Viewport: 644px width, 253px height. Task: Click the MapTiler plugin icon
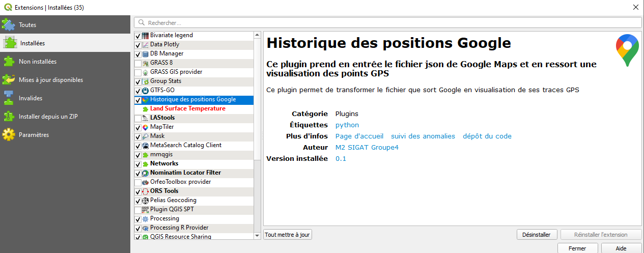[x=145, y=127]
